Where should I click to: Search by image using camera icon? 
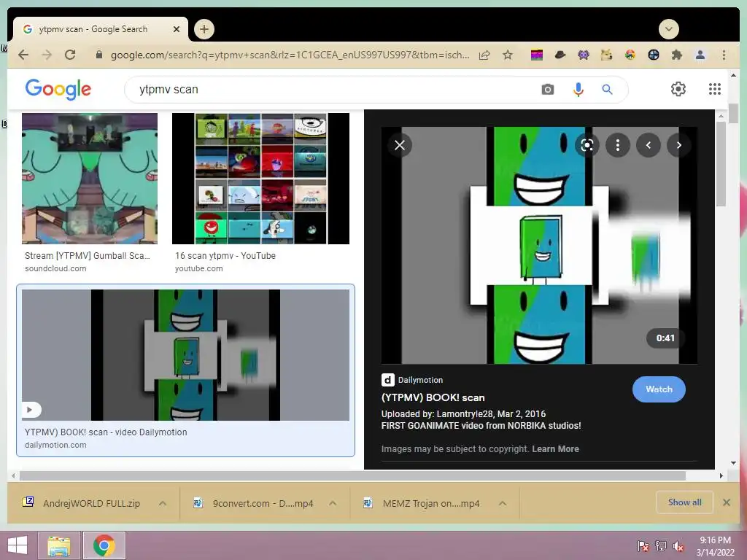click(548, 89)
